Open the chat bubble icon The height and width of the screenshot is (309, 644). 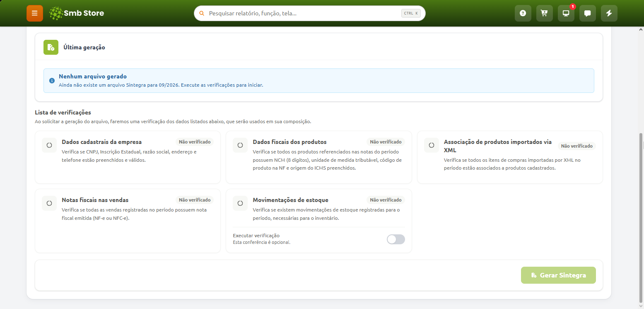tap(588, 13)
